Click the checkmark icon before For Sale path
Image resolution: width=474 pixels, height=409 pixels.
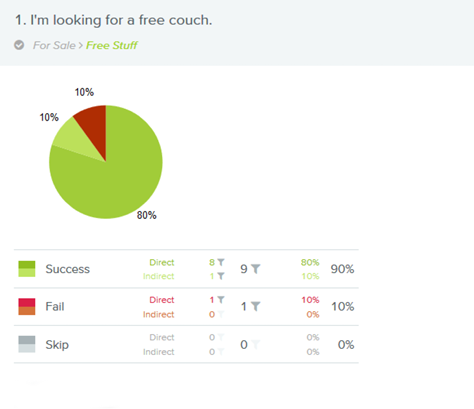19,45
